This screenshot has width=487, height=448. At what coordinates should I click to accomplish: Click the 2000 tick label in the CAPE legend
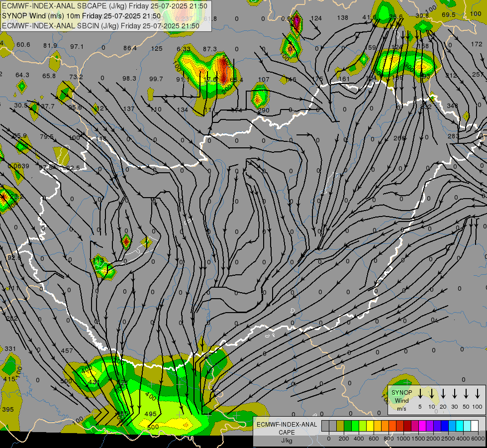pos(433,439)
